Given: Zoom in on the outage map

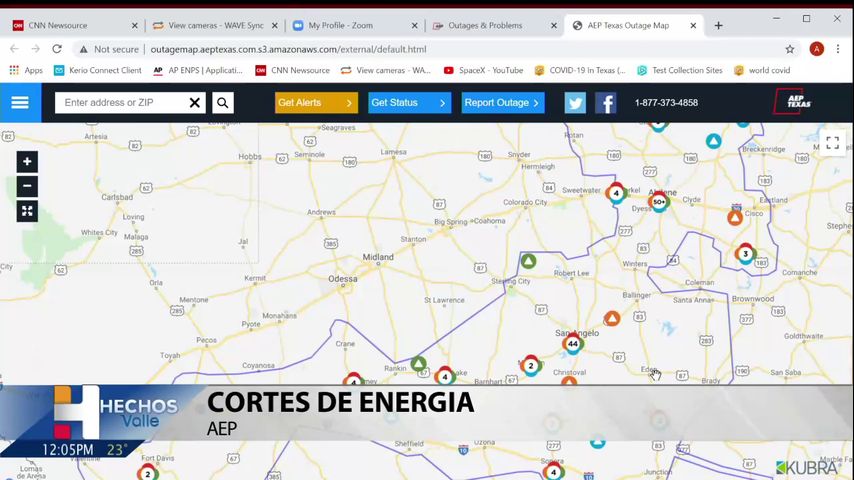Looking at the screenshot, I should [27, 161].
